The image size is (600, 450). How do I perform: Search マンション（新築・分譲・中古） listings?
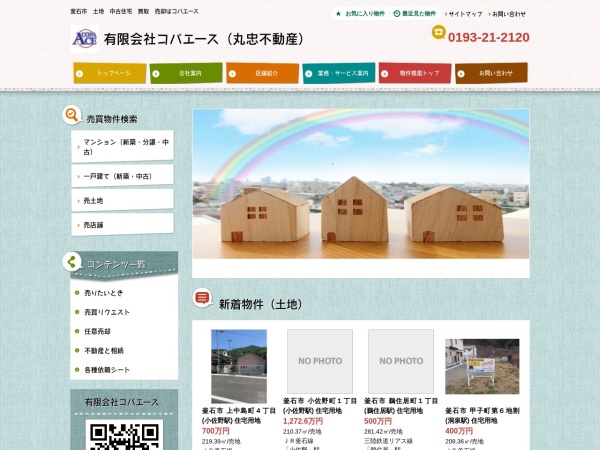pyautogui.click(x=122, y=147)
